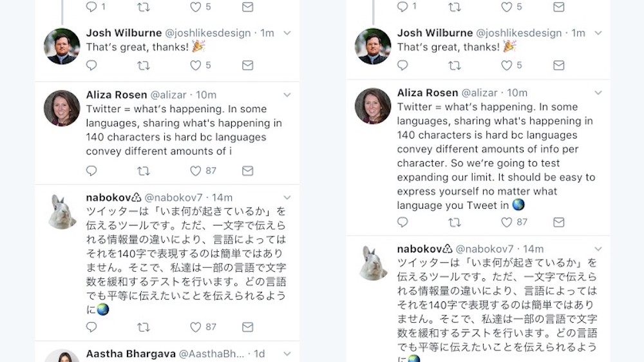644x362 pixels.
Task: View Josh Wilburne's avatar photo in left feed
Action: click(62, 46)
